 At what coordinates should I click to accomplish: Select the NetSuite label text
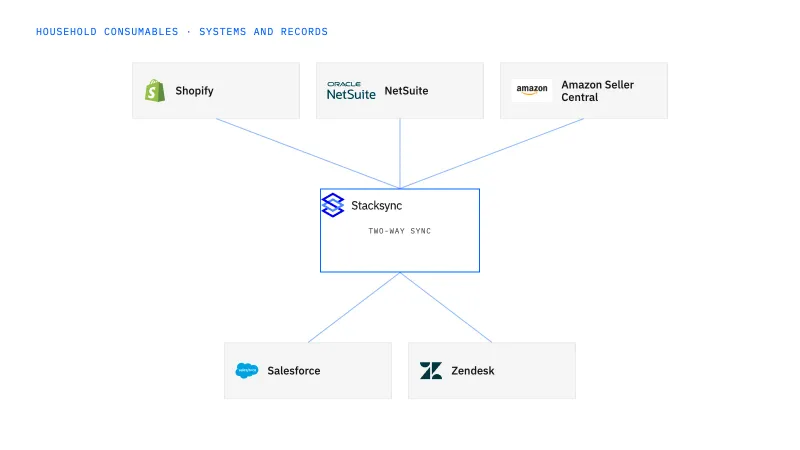coord(406,91)
